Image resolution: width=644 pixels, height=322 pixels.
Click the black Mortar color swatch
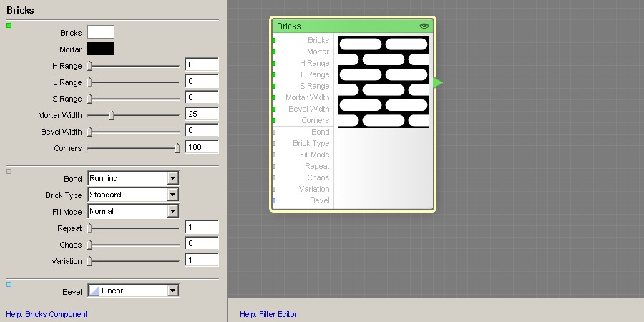click(x=101, y=49)
